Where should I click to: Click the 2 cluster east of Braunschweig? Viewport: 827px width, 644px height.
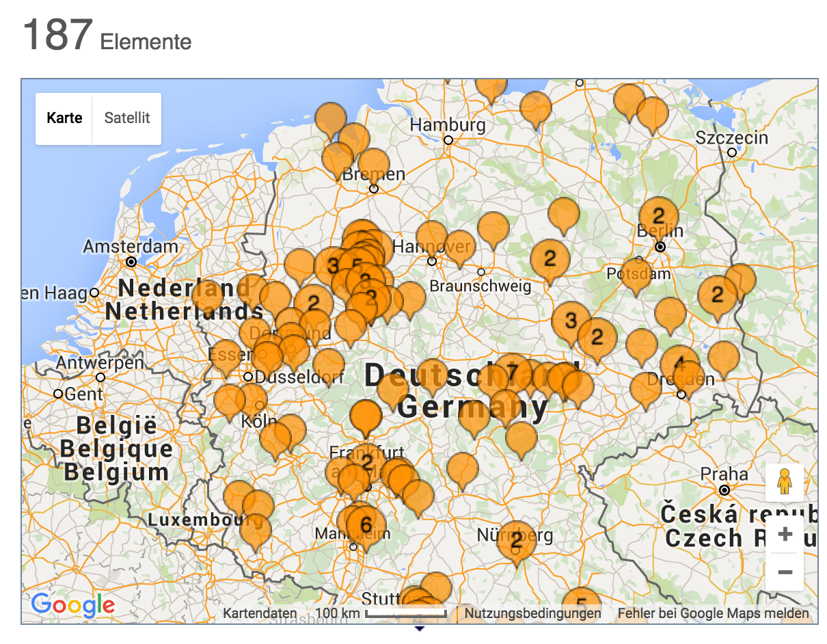(549, 258)
